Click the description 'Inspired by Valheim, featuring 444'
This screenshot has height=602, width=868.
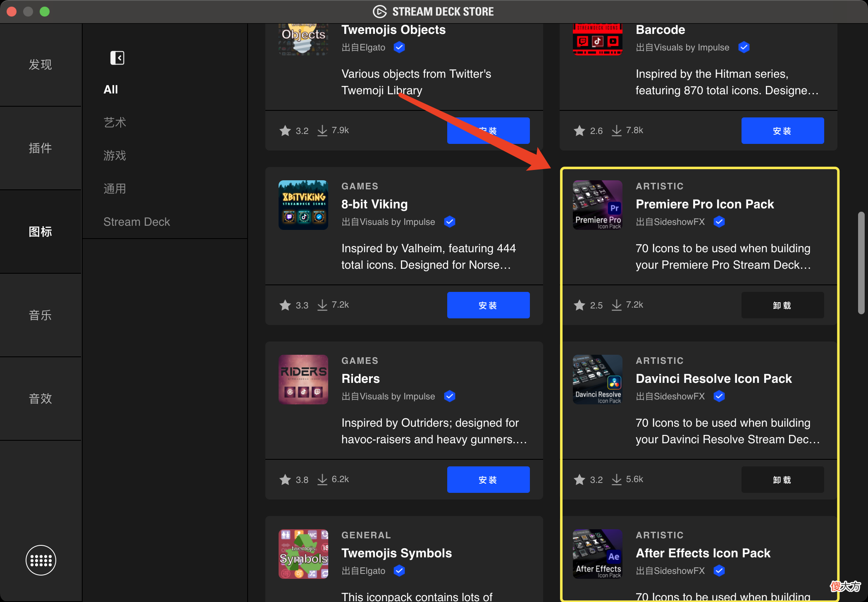tap(429, 248)
